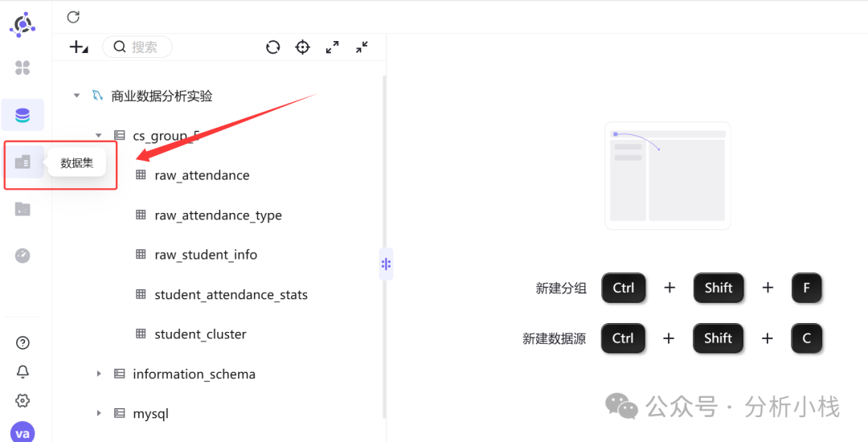Select the student_cluster table
868x442 pixels.
pyautogui.click(x=200, y=334)
